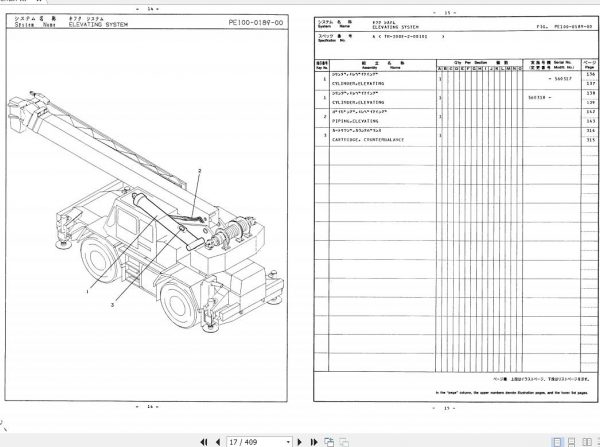Click callout number 2 on crane diagram

pyautogui.click(x=199, y=171)
